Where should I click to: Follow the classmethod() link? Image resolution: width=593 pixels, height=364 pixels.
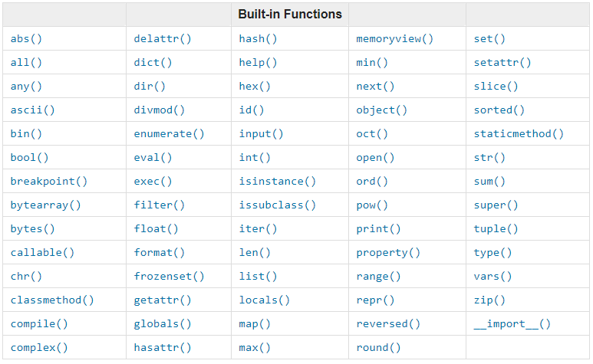tap(52, 300)
